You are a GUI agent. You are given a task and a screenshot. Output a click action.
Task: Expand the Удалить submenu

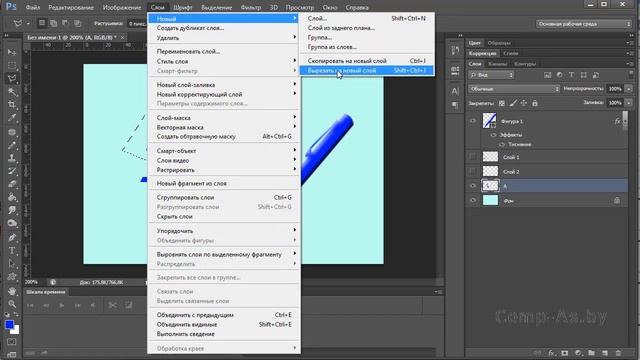point(224,38)
